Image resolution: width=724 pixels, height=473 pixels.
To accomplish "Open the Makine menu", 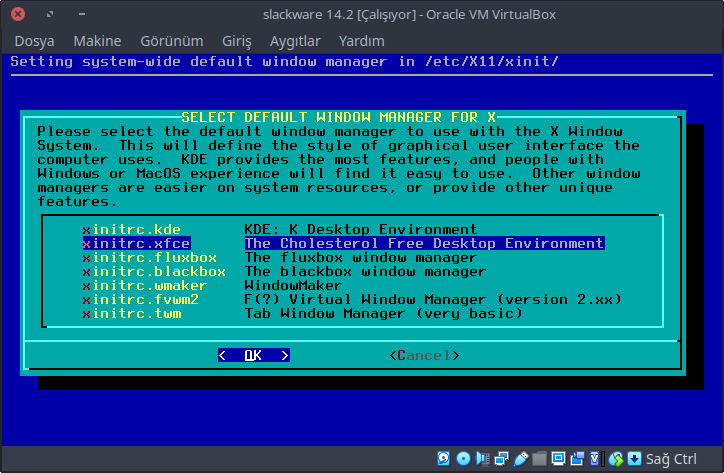I will (97, 41).
